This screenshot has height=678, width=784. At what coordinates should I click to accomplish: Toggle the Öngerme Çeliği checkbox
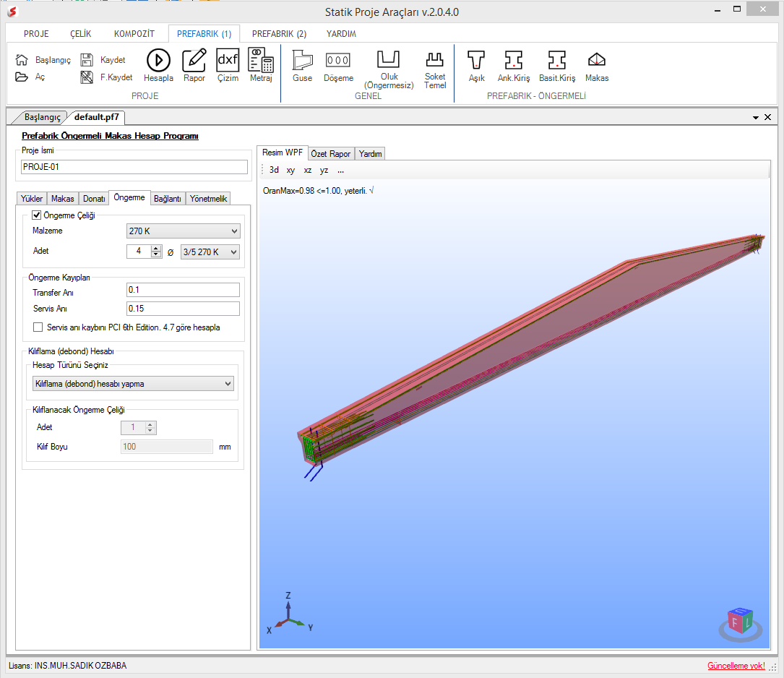[x=37, y=215]
